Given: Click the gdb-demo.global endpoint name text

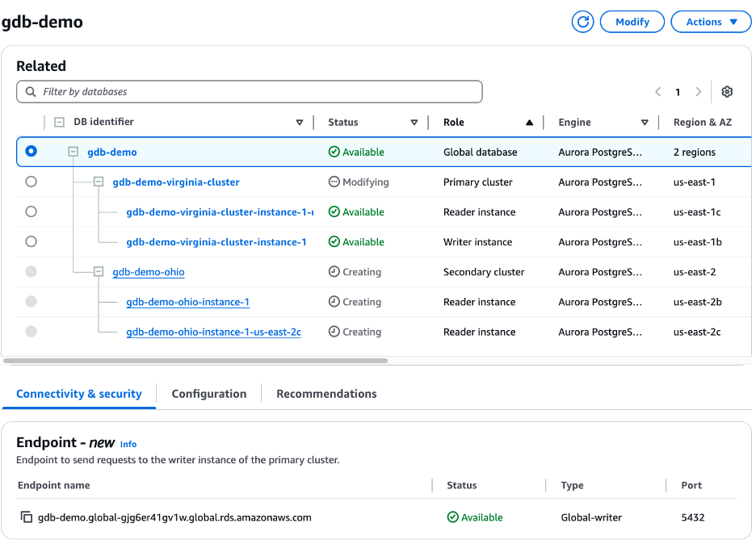Looking at the screenshot, I should (x=174, y=517).
